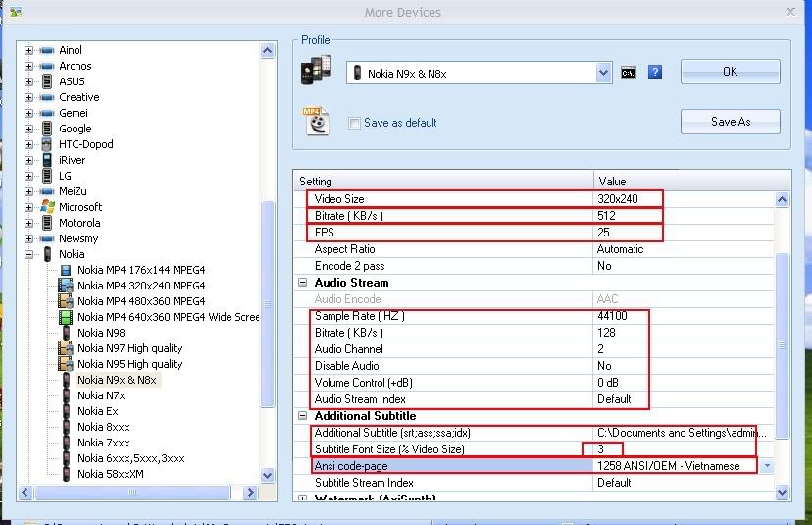Viewport: 812px width, 525px height.
Task: Click the Nokia phone icon in tree
Action: tap(48, 254)
